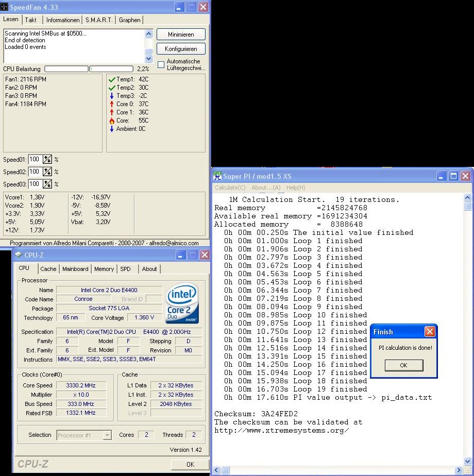Click the Level 2 cache value 2048 KBytes
The width and height of the screenshot is (474, 476).
point(176,404)
